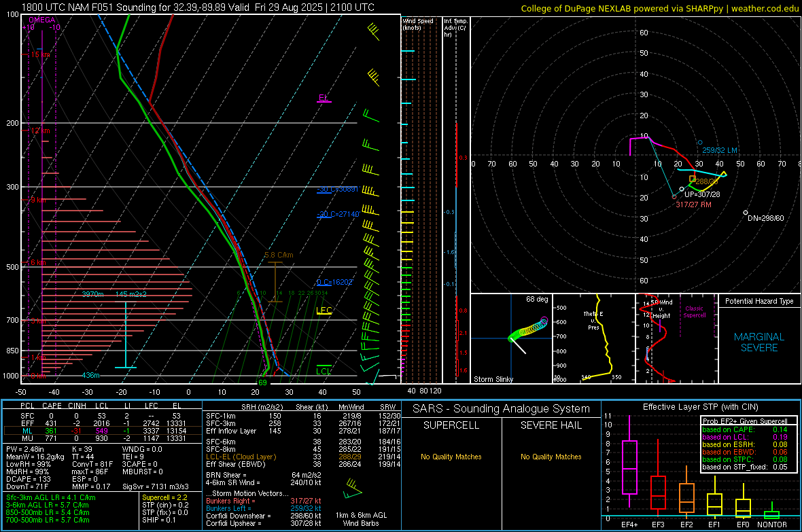Click the MeanW = 16.2g/kg value
This screenshot has width=802, height=532.
[x=35, y=457]
